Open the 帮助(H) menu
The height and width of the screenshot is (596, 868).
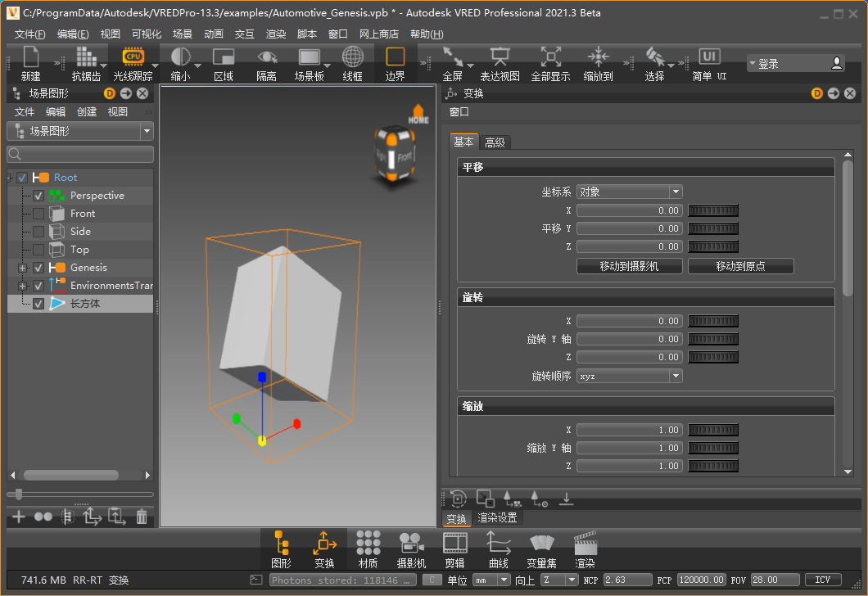[427, 34]
